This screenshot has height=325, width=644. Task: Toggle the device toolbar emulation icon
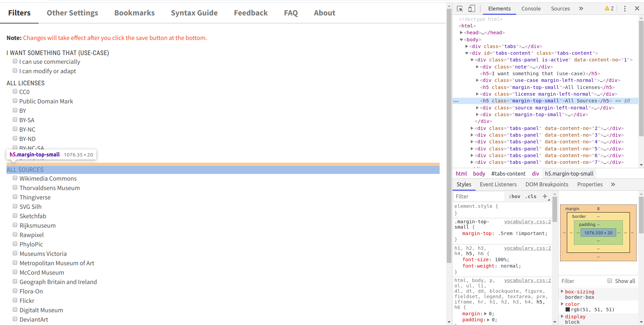[472, 9]
